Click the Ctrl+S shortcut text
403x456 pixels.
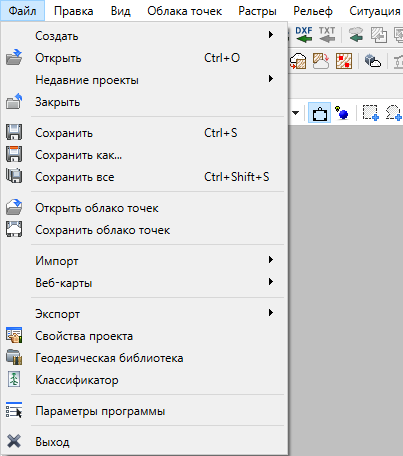[x=221, y=133]
